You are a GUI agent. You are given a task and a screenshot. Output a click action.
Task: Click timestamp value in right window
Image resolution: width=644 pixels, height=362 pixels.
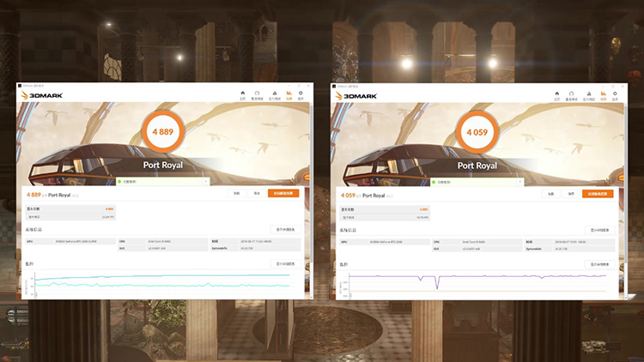pos(570,242)
